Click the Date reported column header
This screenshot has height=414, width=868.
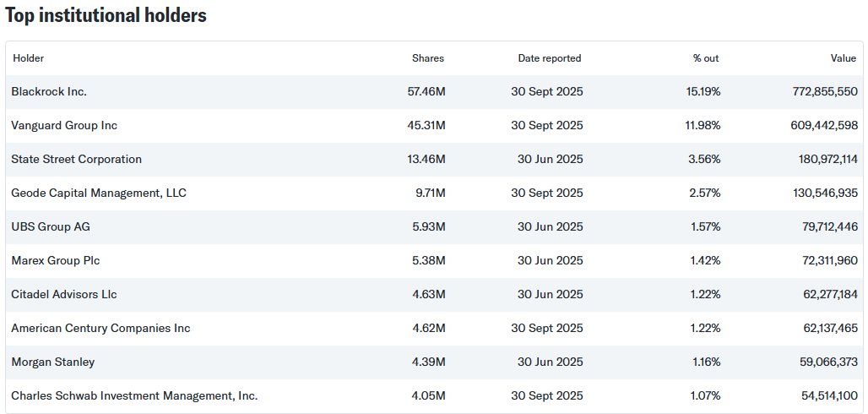point(550,58)
